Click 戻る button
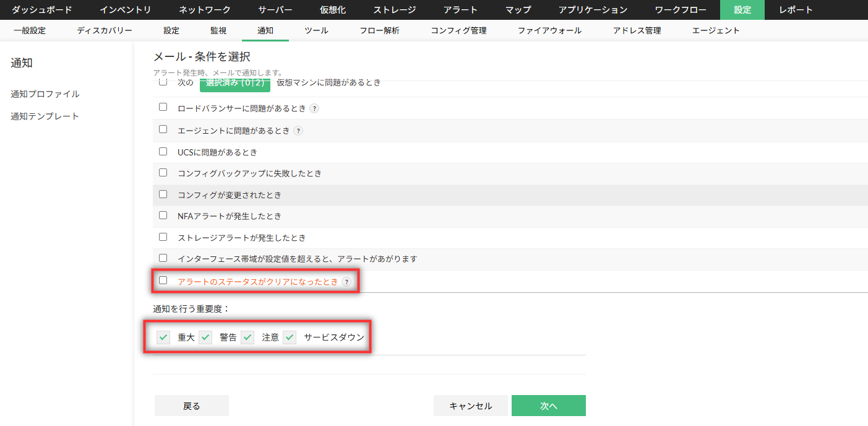The image size is (868, 426). [192, 406]
